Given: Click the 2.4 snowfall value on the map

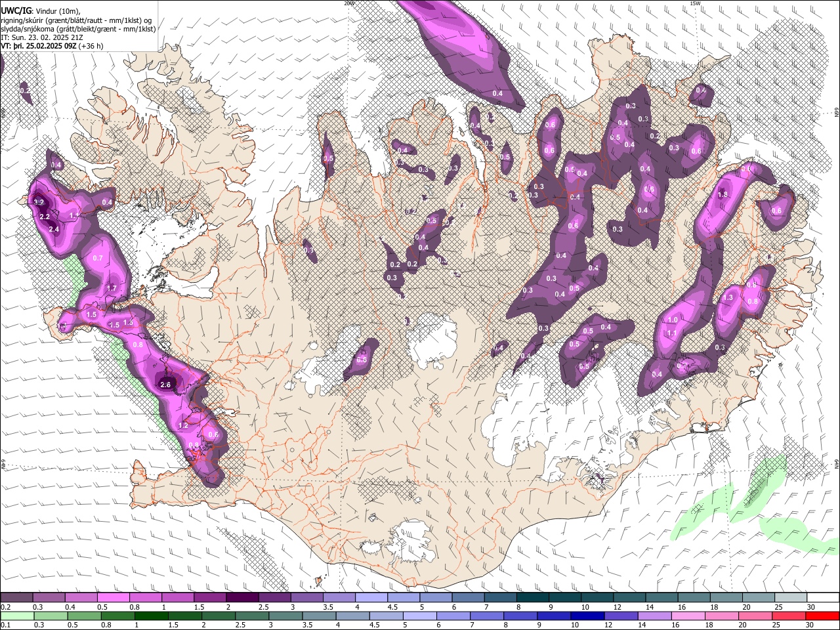Looking at the screenshot, I should (54, 229).
